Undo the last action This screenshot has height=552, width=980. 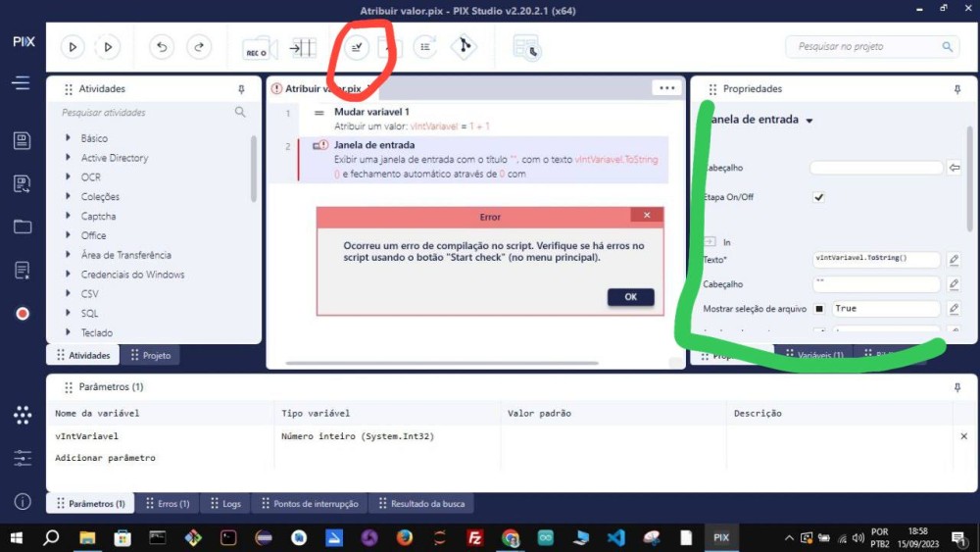point(162,47)
